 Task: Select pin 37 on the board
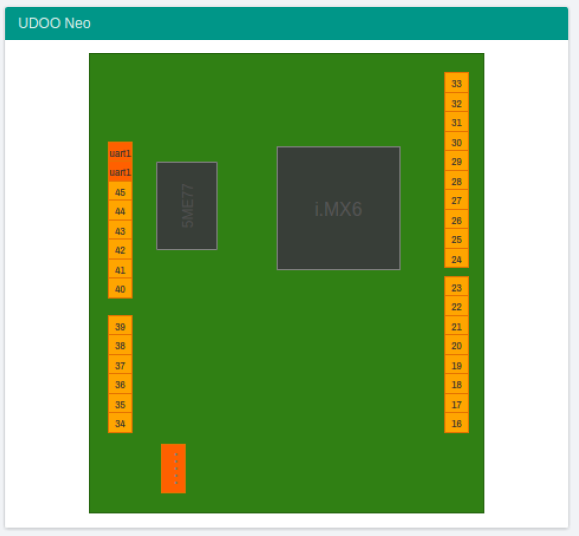pos(120,365)
